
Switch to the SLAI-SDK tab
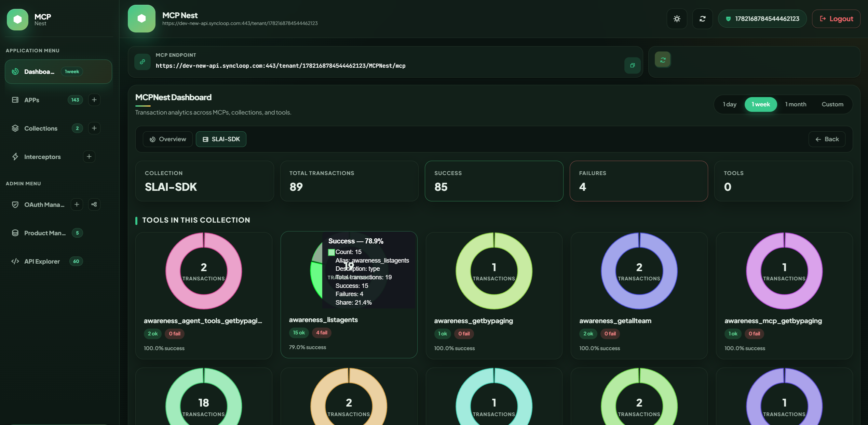(x=221, y=139)
